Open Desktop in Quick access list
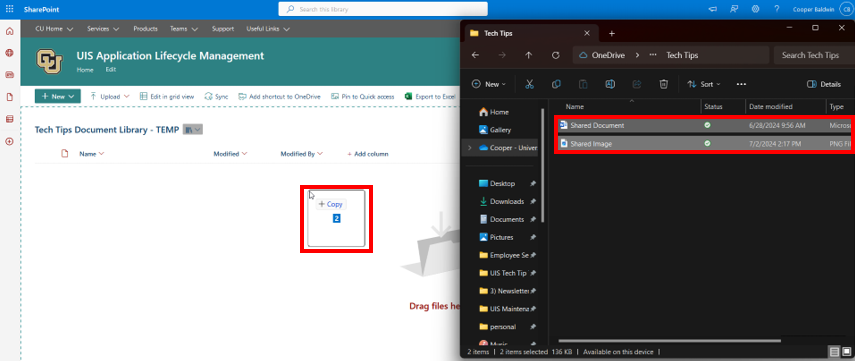This screenshot has width=855, height=361. pyautogui.click(x=497, y=183)
